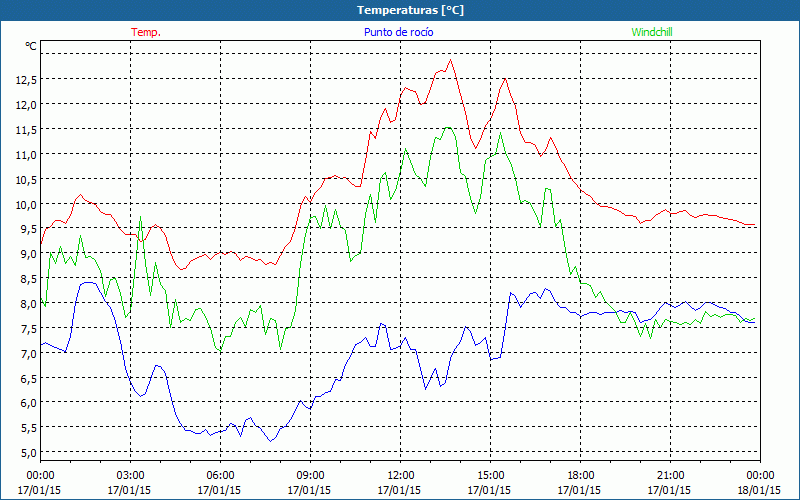Click the 8,0 y-axis value
Screen dimensions: 800x500
point(28,303)
